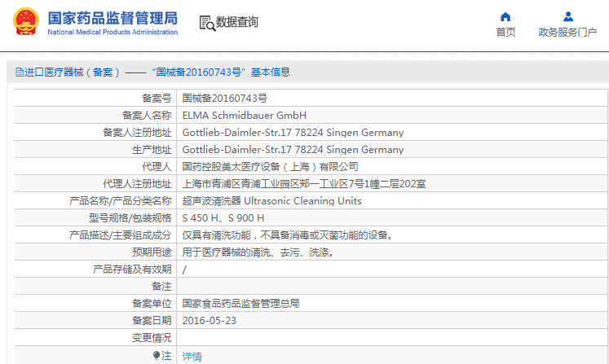This screenshot has height=364, width=609.
Task: Click the lightbulb icon beside 注
Action: (157, 355)
